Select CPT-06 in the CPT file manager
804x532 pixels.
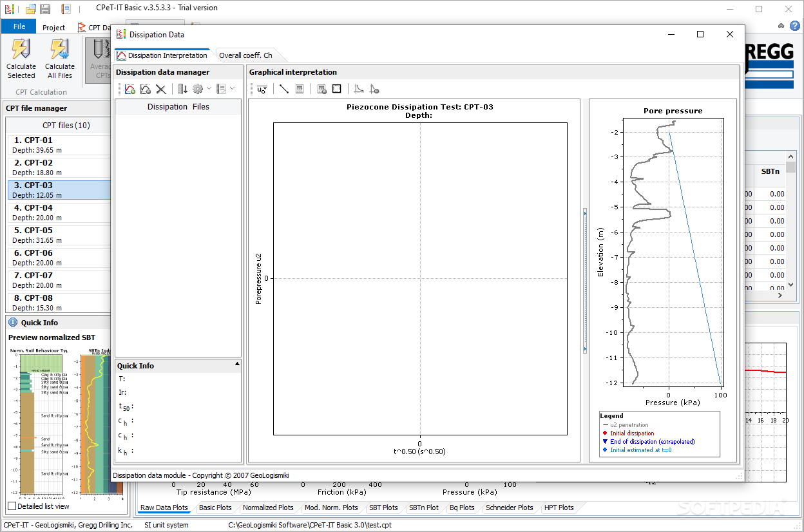tap(59, 258)
